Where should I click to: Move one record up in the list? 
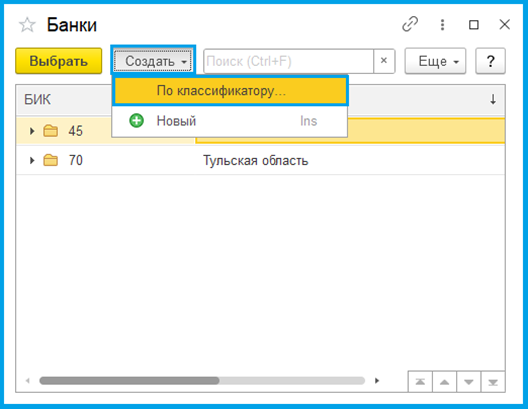click(444, 382)
